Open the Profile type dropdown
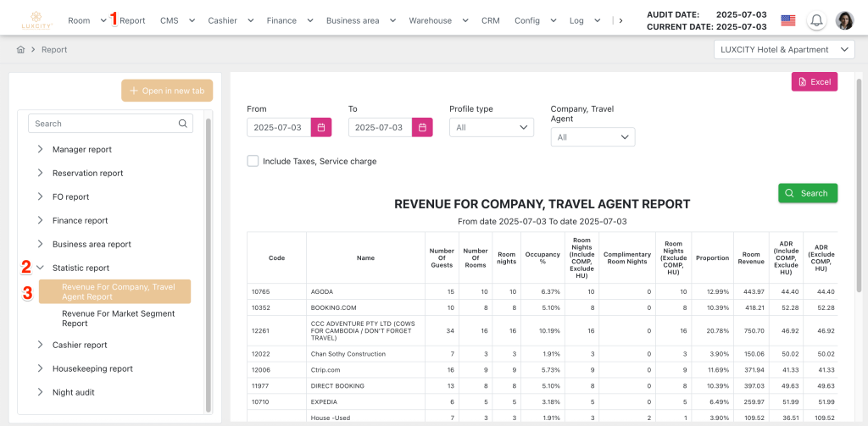This screenshot has width=868, height=426. click(x=491, y=127)
